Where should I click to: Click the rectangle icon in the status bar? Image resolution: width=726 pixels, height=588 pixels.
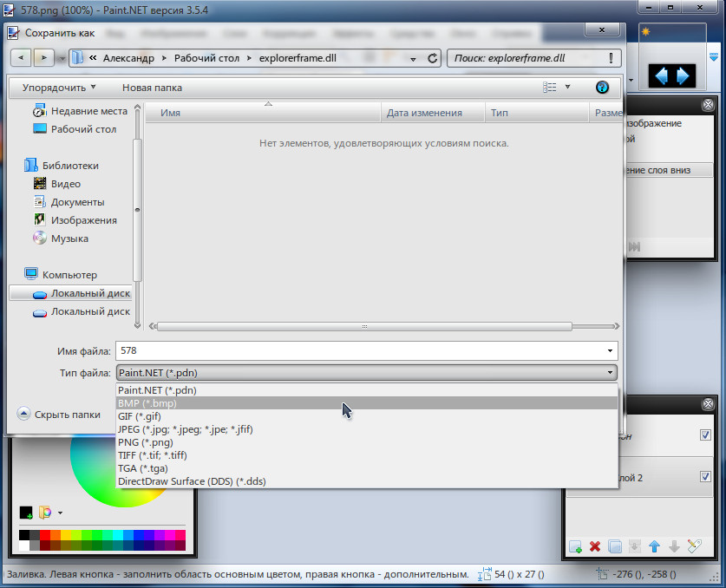pyautogui.click(x=484, y=574)
